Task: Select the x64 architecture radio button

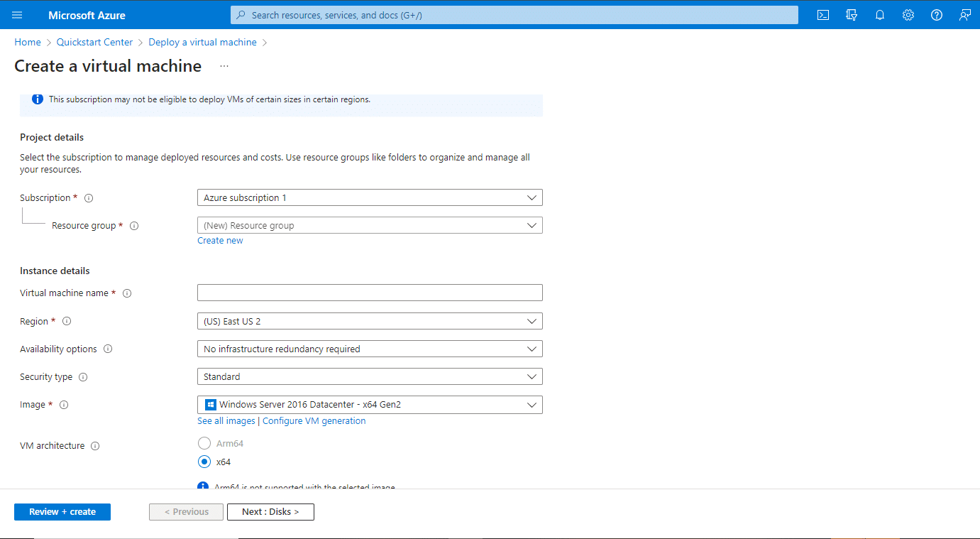Action: pyautogui.click(x=204, y=462)
